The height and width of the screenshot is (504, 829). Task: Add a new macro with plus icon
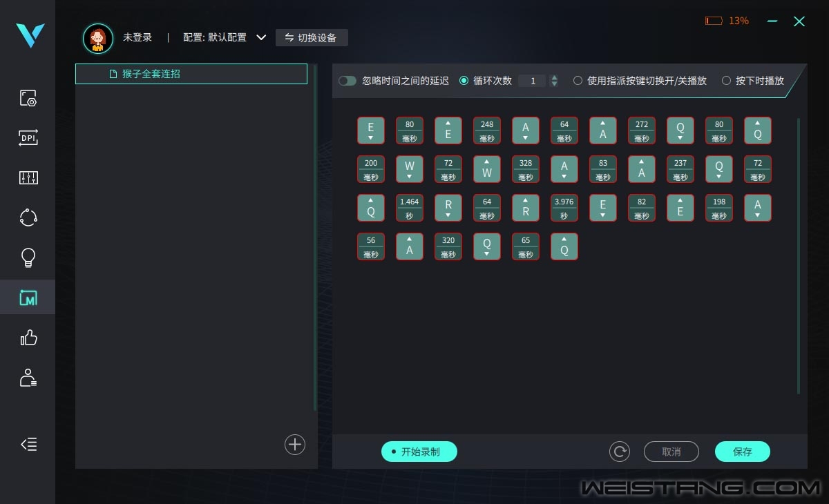(x=295, y=445)
